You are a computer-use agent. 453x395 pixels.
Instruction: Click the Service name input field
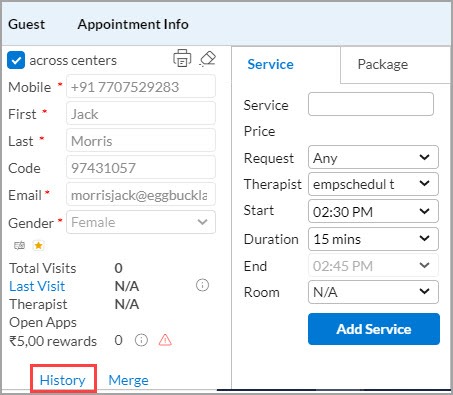tap(371, 104)
